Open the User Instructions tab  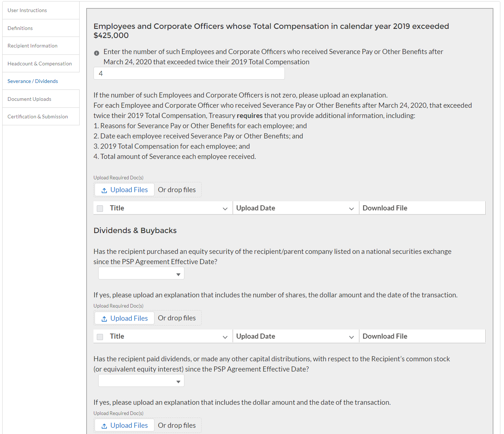(27, 10)
